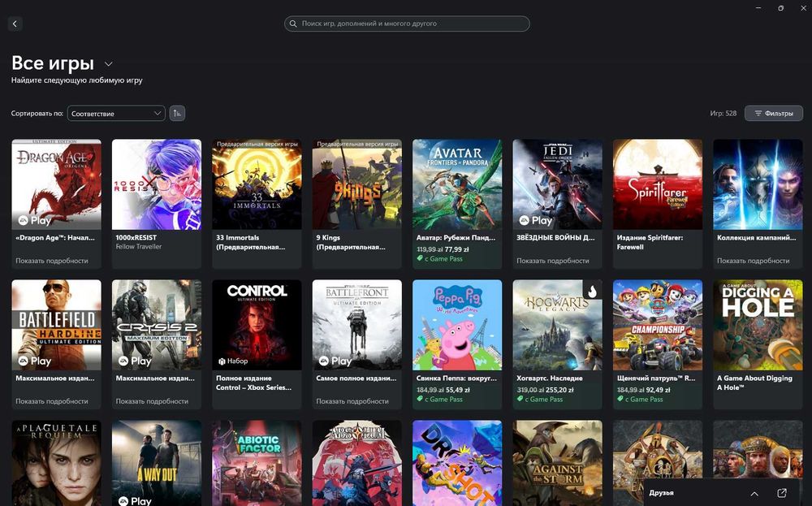
Task: Open Hogwarts Legacy cover
Action: coord(557,325)
